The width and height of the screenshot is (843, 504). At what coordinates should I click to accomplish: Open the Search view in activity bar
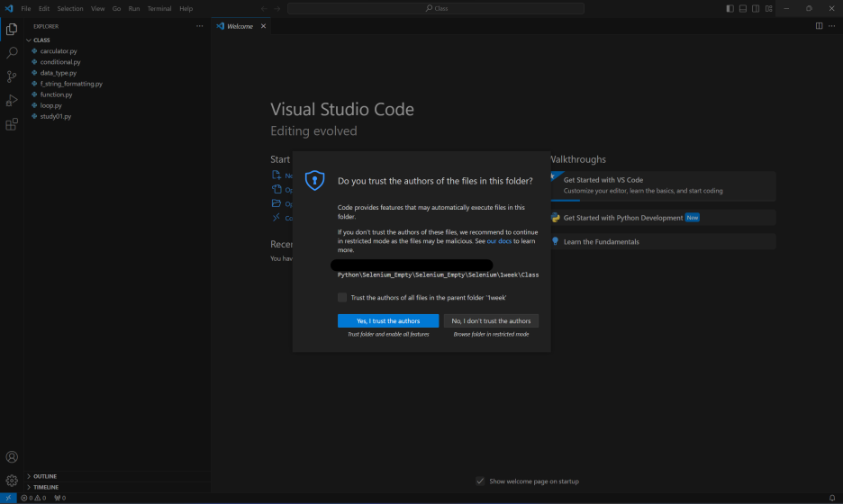click(x=12, y=53)
